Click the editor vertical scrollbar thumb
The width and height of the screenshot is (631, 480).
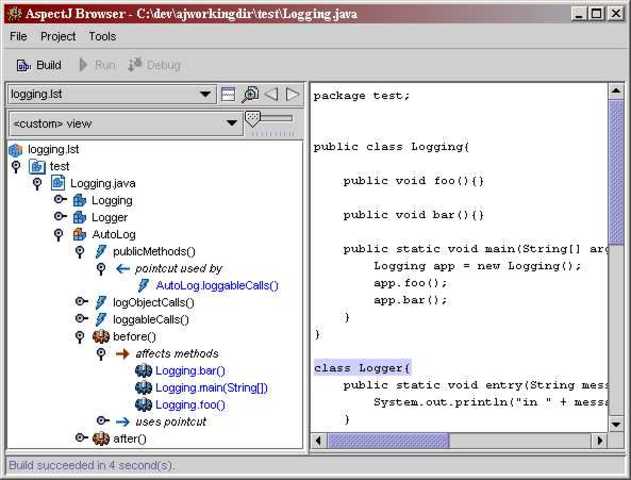click(616, 172)
